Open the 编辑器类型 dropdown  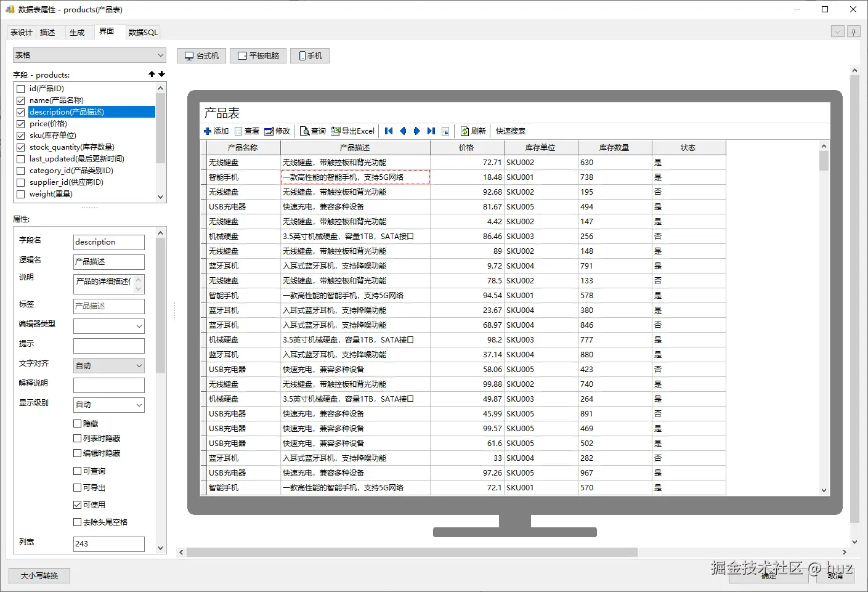pos(109,326)
